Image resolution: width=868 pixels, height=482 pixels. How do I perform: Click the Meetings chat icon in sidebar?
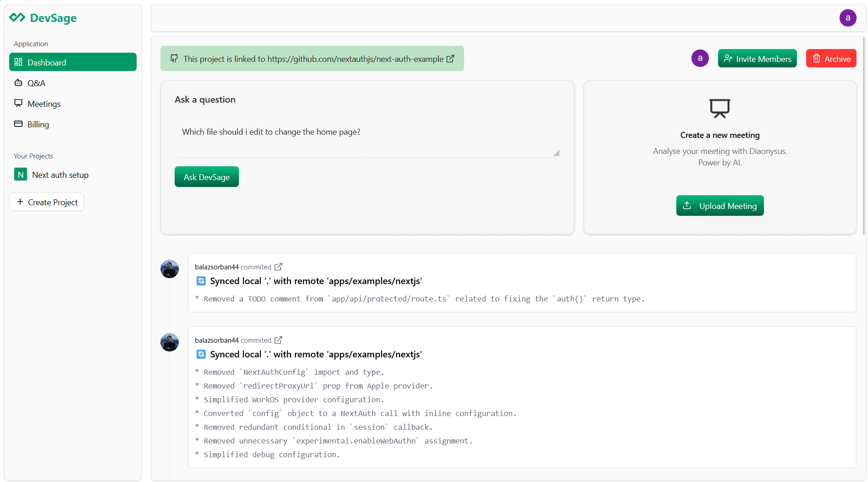coord(18,104)
